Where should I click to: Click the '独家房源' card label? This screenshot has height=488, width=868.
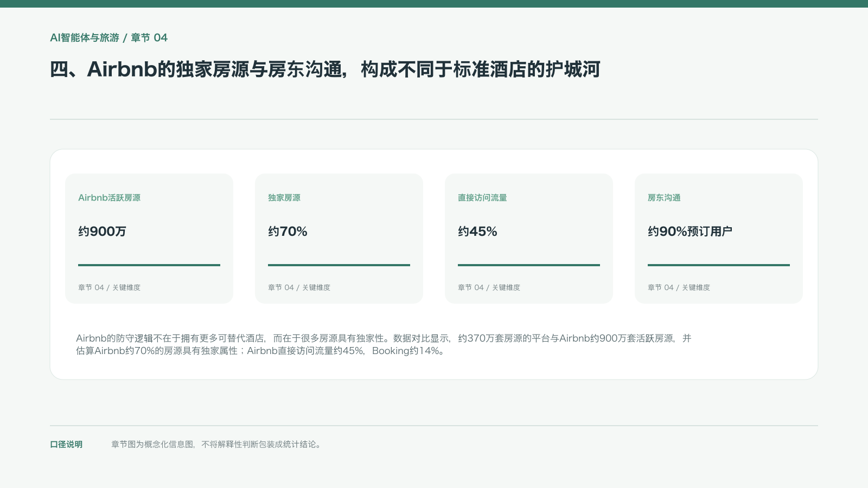pos(284,198)
